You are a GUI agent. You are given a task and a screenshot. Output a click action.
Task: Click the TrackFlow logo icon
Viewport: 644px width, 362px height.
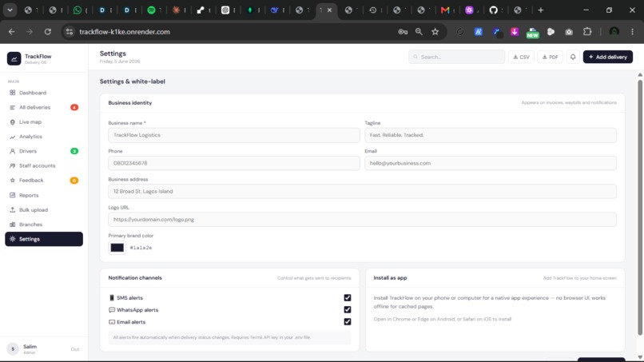pyautogui.click(x=14, y=59)
